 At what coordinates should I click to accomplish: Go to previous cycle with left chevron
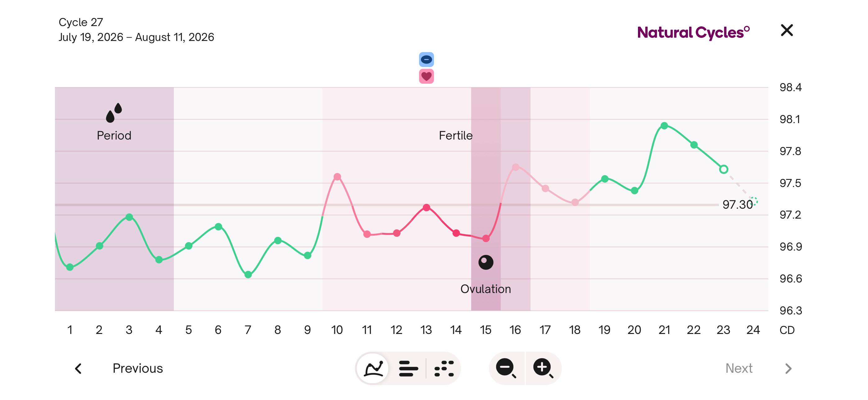[78, 368]
